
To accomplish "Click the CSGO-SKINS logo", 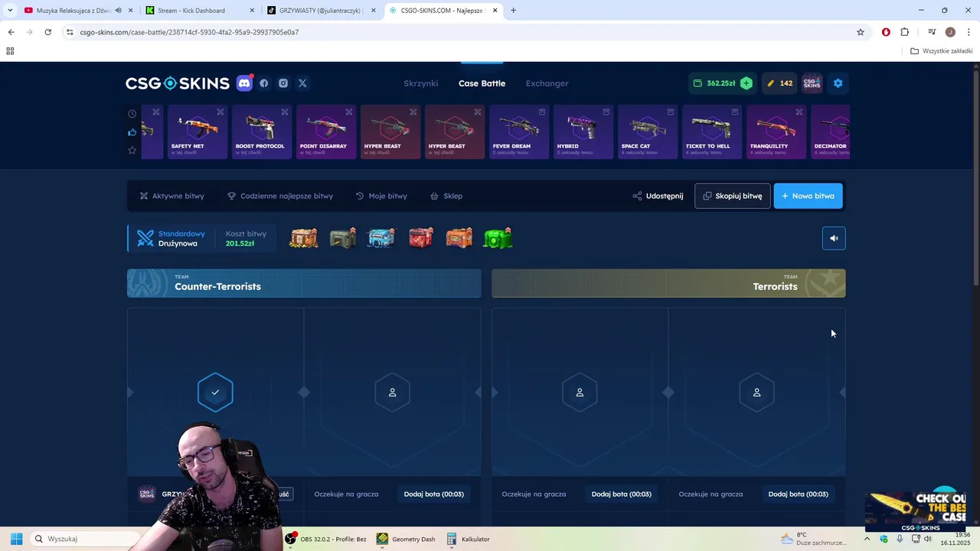I will pyautogui.click(x=178, y=83).
